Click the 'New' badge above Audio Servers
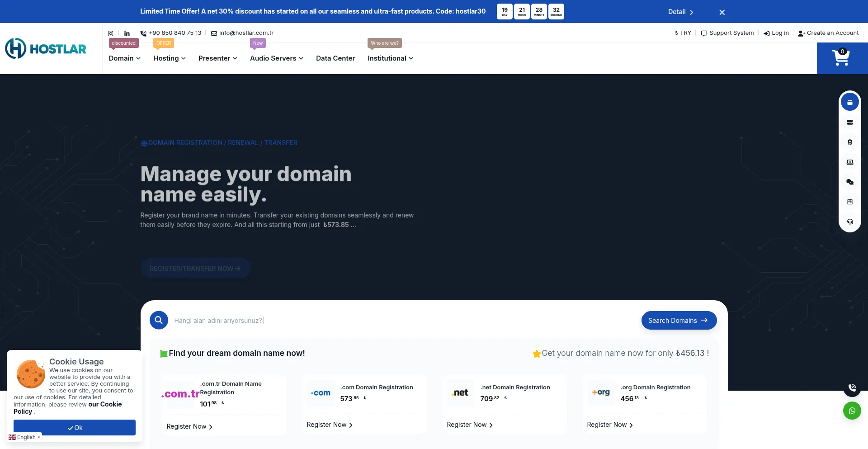 coord(258,43)
